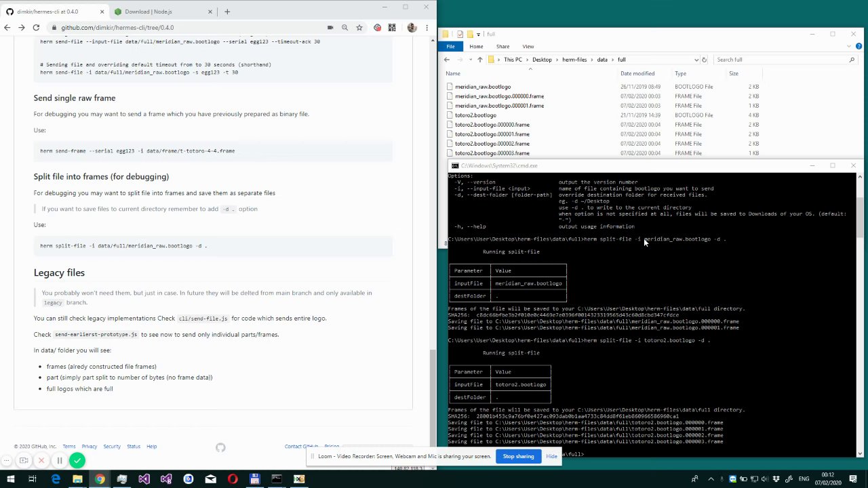
Task: Select file totoro2.bootlogo.000003.frame
Action: (x=492, y=153)
